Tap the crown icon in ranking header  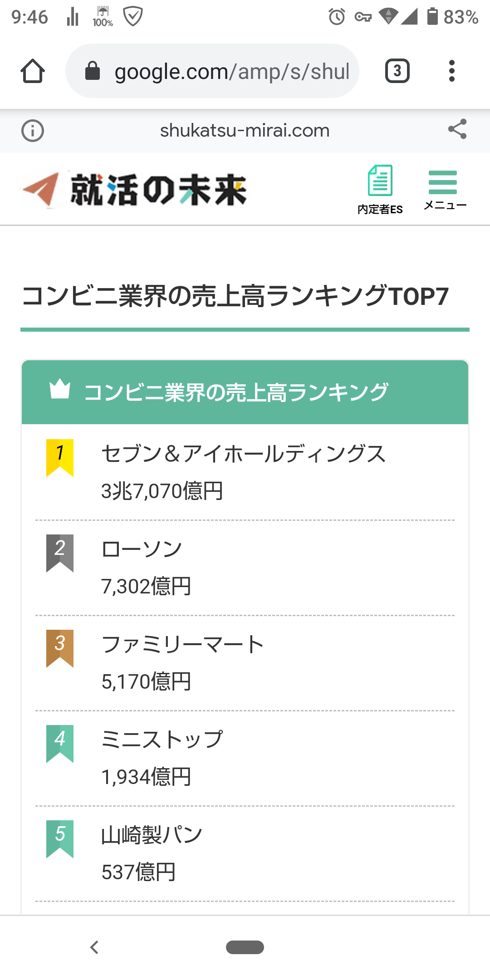60,390
